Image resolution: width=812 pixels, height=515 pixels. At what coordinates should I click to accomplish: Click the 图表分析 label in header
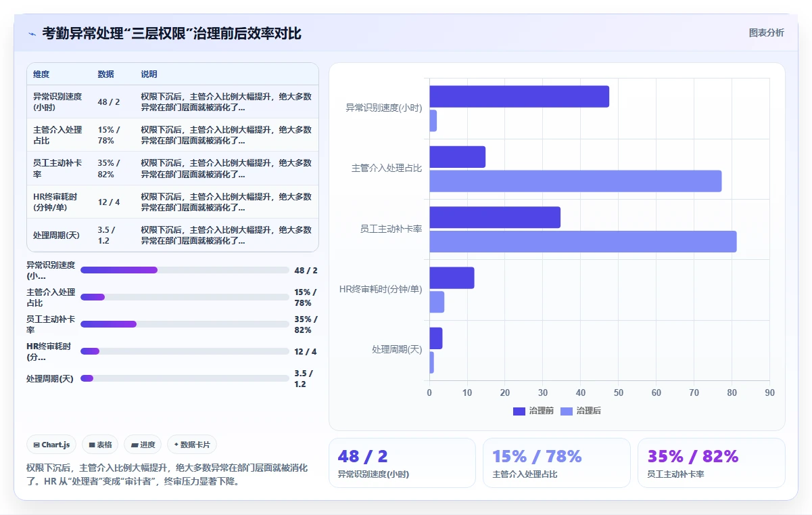click(766, 32)
